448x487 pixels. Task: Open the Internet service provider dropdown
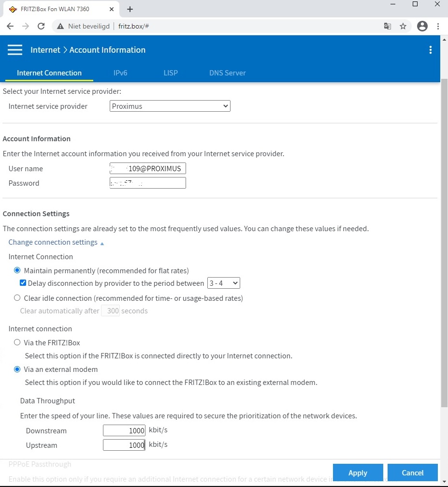[x=170, y=106]
